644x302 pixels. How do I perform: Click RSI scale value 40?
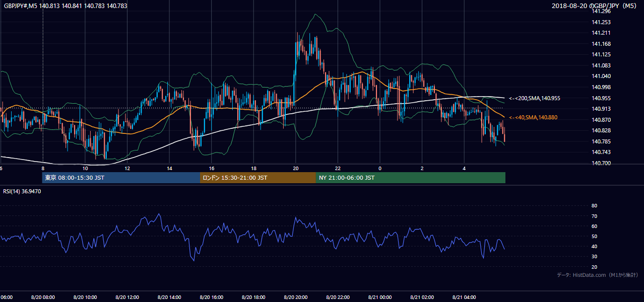594,246
